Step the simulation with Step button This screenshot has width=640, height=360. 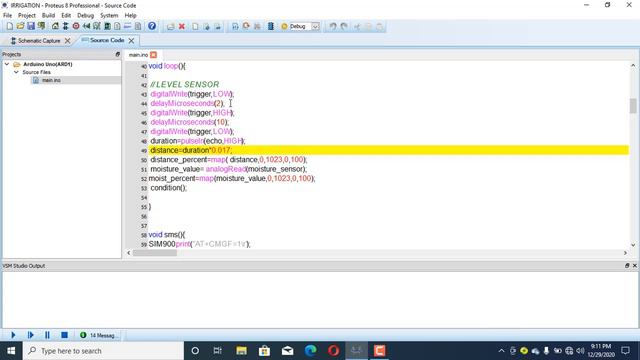pyautogui.click(x=30, y=335)
